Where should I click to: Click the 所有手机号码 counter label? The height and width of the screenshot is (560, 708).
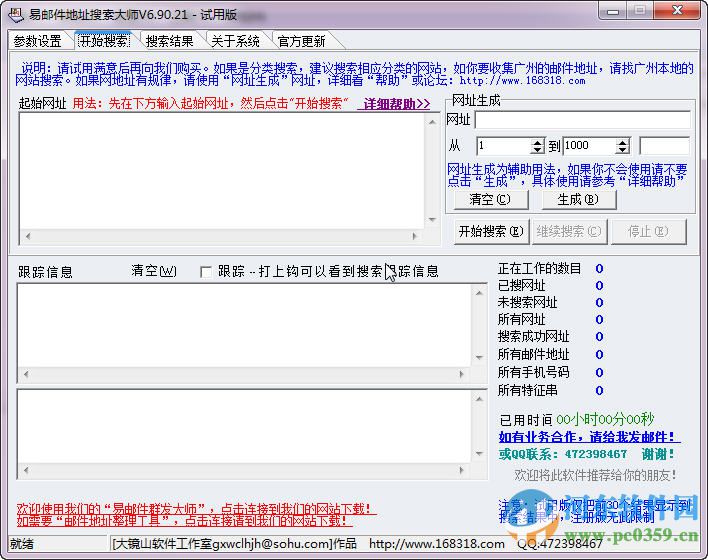(x=533, y=372)
